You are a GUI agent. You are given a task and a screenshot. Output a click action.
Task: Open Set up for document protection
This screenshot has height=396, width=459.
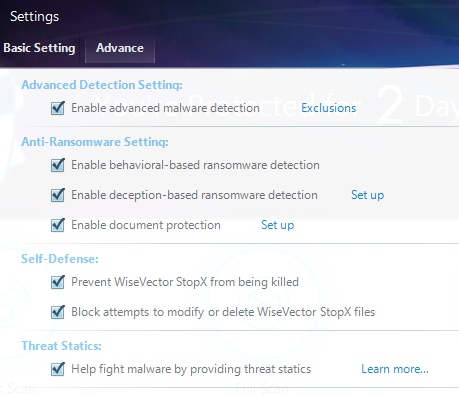(278, 225)
